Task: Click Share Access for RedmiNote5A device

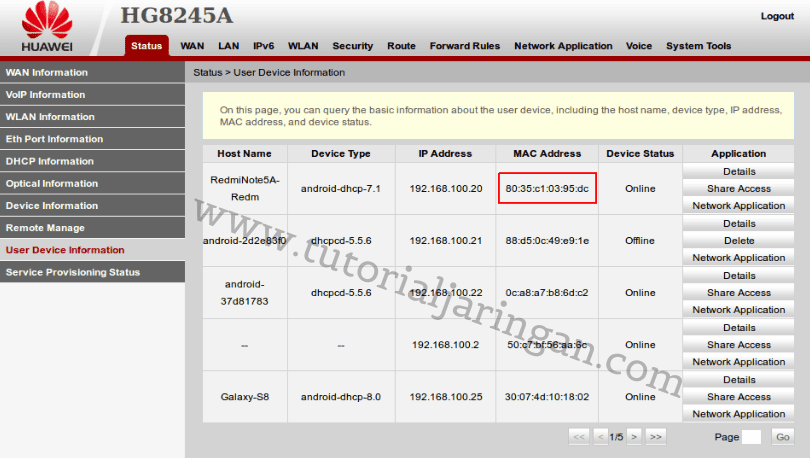Action: [x=739, y=188]
